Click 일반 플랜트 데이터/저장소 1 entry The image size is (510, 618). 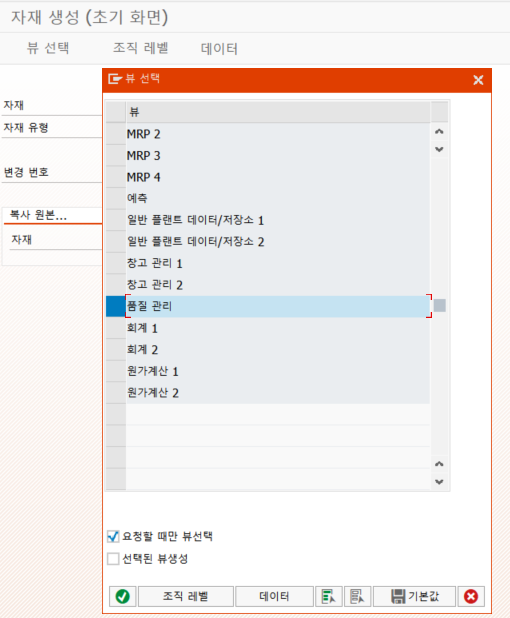pos(278,220)
